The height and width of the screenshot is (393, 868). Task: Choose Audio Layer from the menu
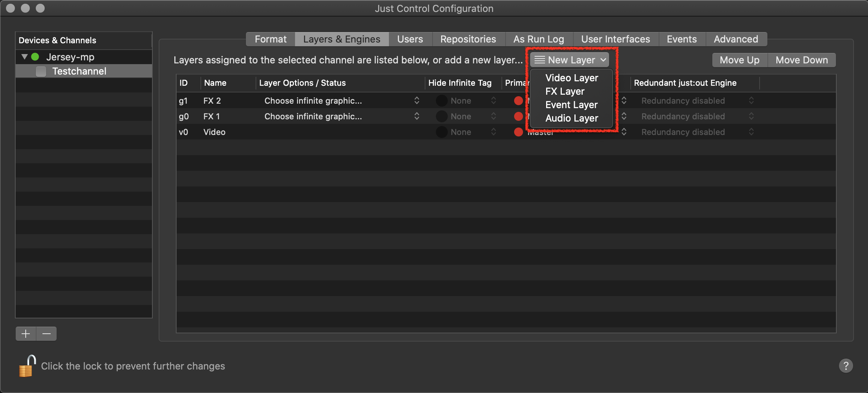[x=571, y=118]
